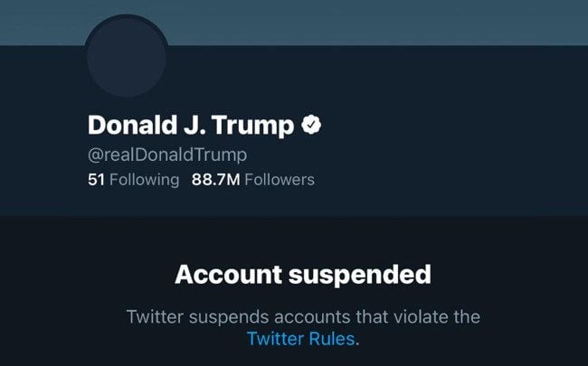This screenshot has height=366, width=588.
Task: Click the word Following
Action: click(x=145, y=180)
